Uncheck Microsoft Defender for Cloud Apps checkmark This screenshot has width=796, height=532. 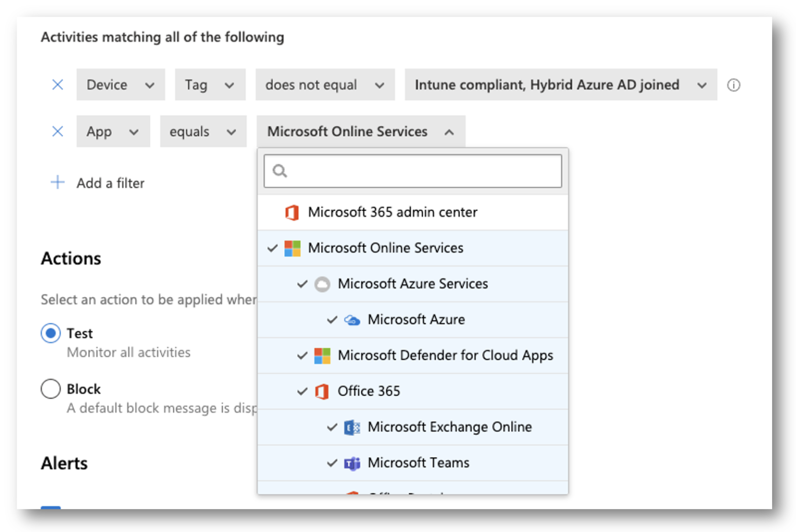click(x=302, y=355)
